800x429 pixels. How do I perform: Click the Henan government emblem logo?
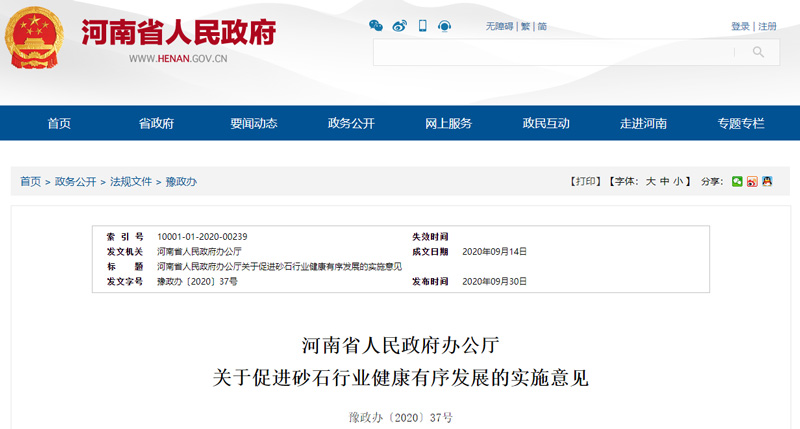coord(36,38)
